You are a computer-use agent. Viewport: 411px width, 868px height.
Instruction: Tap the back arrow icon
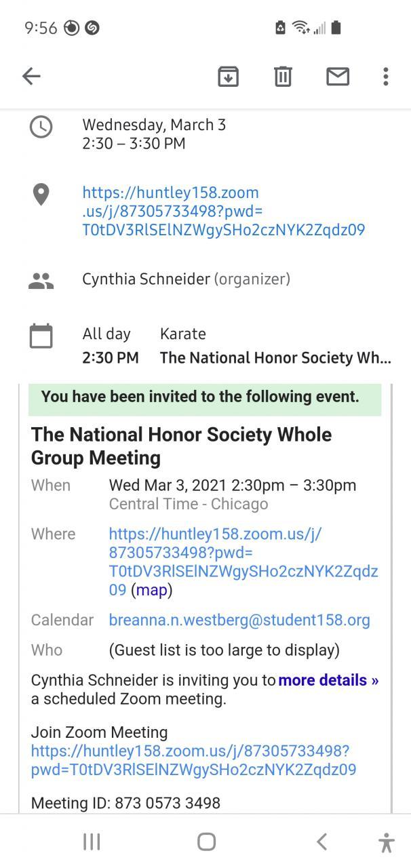click(32, 77)
